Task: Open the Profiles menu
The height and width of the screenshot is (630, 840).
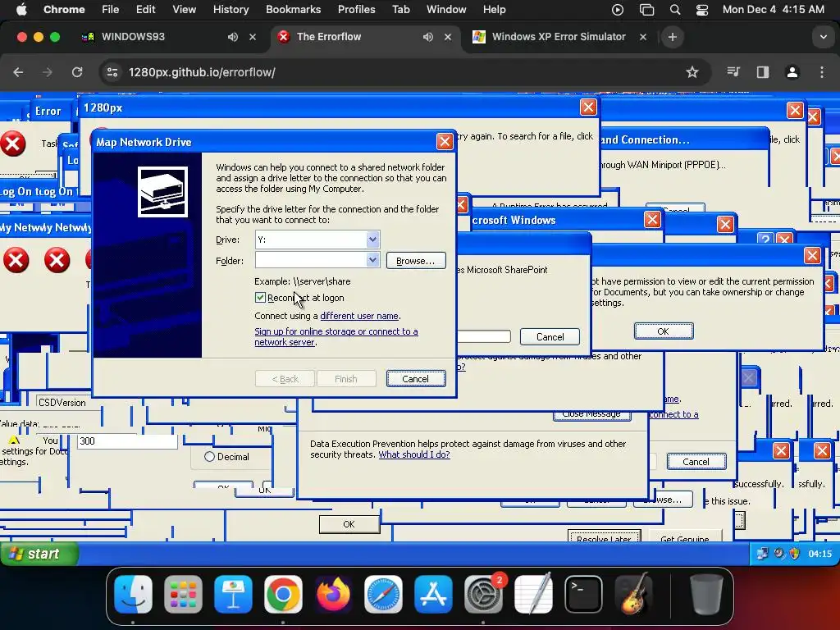Action: [356, 10]
